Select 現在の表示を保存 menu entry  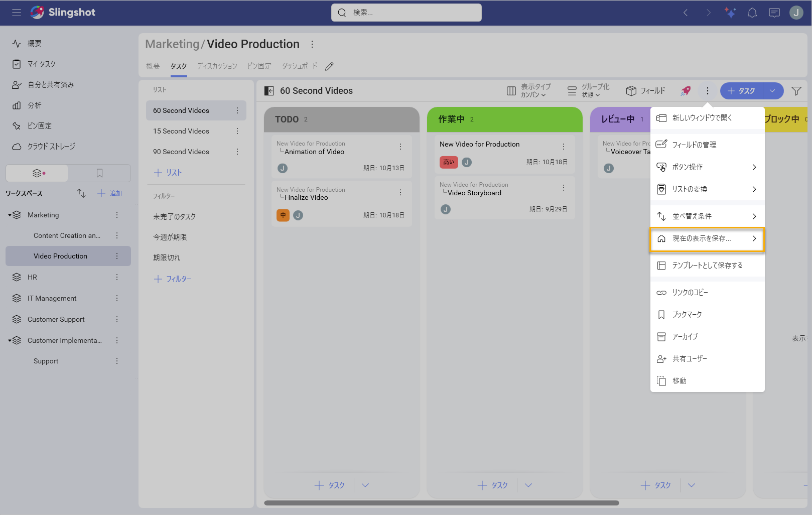(707, 239)
